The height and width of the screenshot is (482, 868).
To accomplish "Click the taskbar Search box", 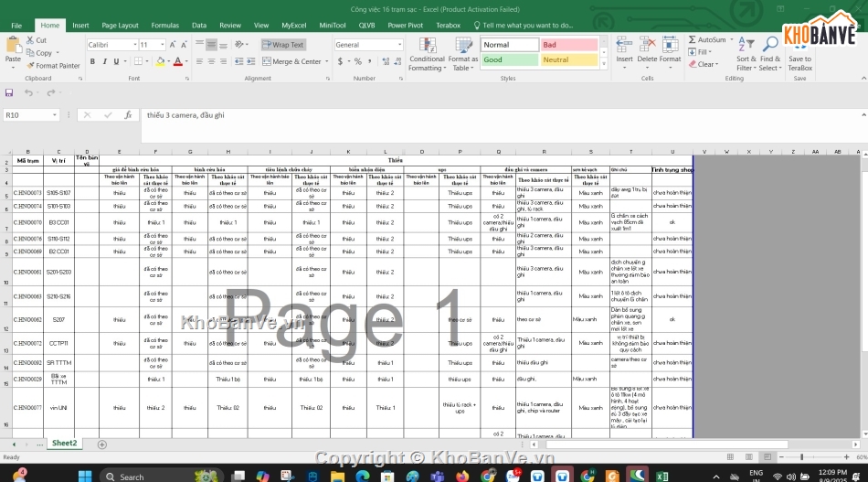I will [162, 476].
